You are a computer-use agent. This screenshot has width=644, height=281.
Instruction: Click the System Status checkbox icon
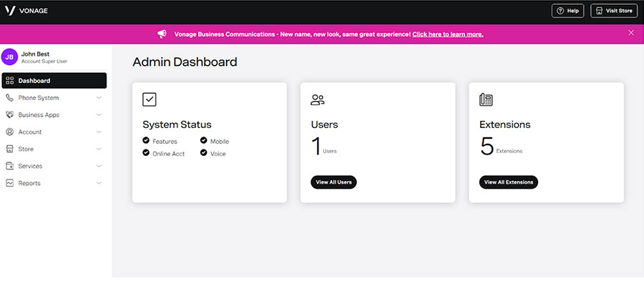point(150,99)
